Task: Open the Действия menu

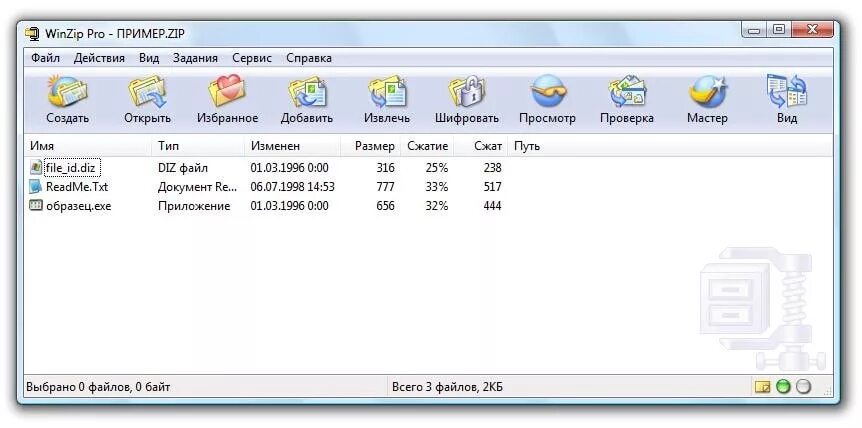Action: pyautogui.click(x=99, y=58)
